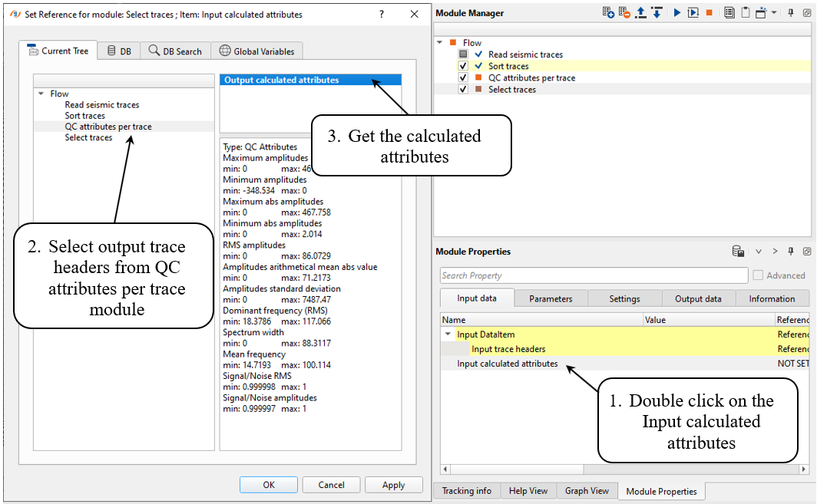This screenshot has height=504, width=817.
Task: Enable the Advanced checkbox
Action: (x=758, y=275)
